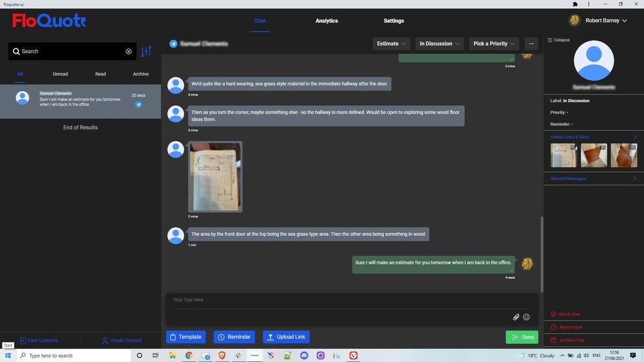The width and height of the screenshot is (644, 362).
Task: Click Archive Chat
Action: pos(567,340)
